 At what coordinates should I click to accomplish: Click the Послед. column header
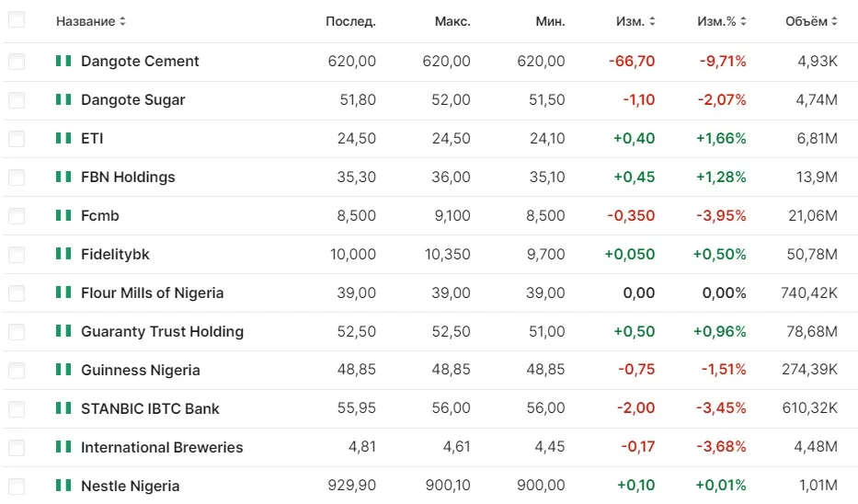point(350,21)
